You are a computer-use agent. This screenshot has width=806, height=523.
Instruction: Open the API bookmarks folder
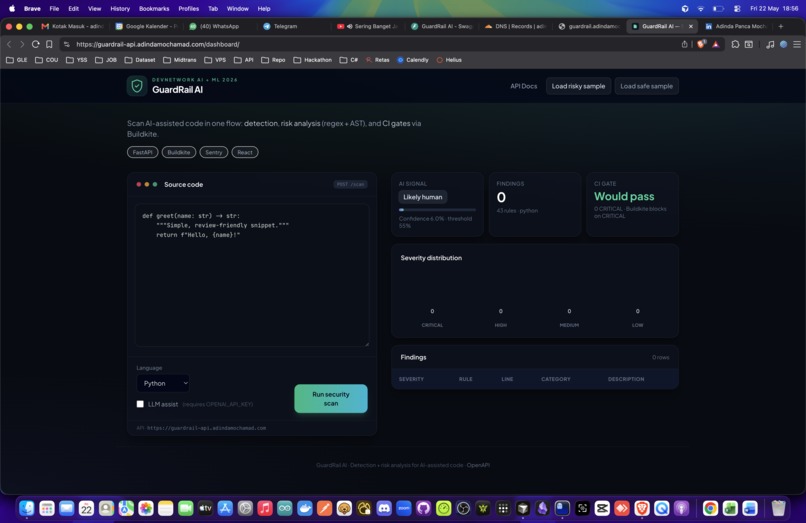tap(244, 60)
